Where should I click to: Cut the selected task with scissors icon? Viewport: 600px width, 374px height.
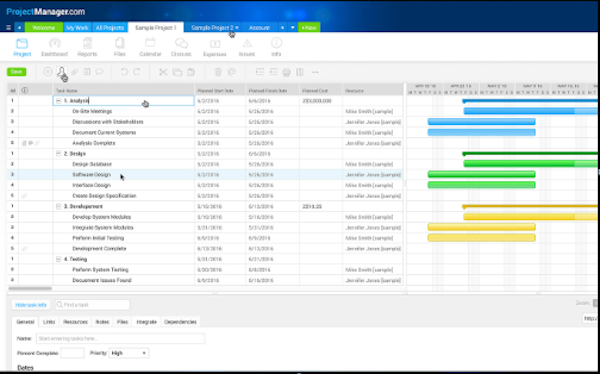pyautogui.click(x=163, y=72)
